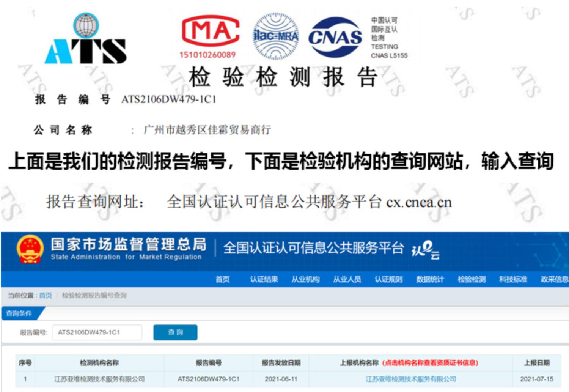Click the red CMA certification mark
This screenshot has width=569, height=392.
pos(210,30)
